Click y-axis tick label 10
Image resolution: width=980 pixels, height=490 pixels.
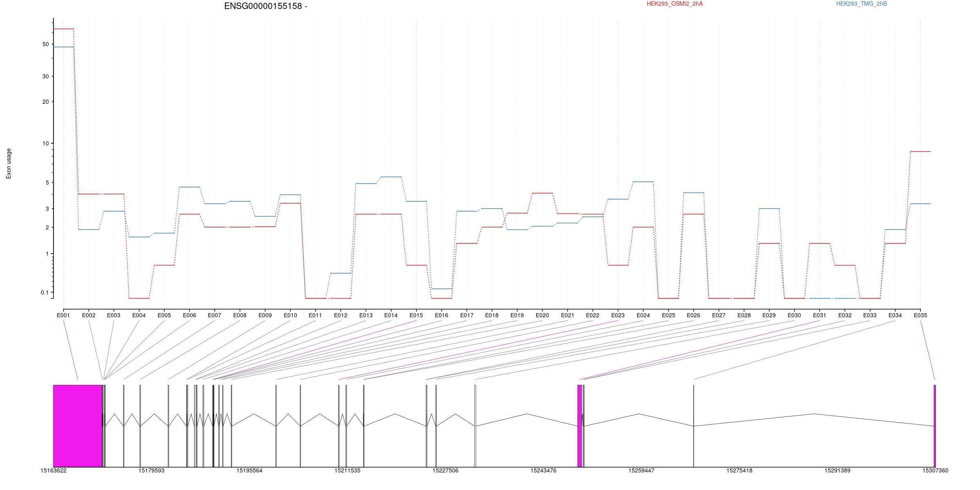(x=45, y=143)
